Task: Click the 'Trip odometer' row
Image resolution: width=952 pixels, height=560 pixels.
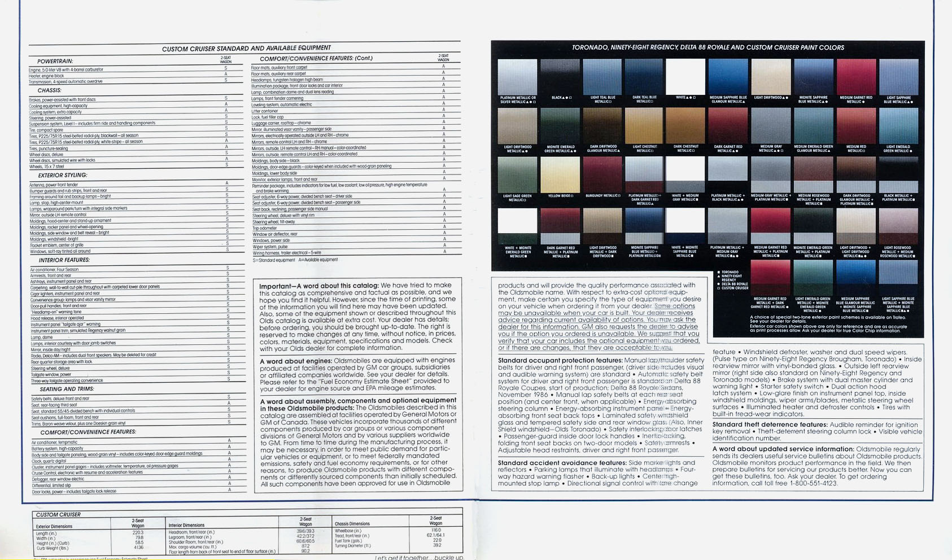Action: (x=356, y=228)
